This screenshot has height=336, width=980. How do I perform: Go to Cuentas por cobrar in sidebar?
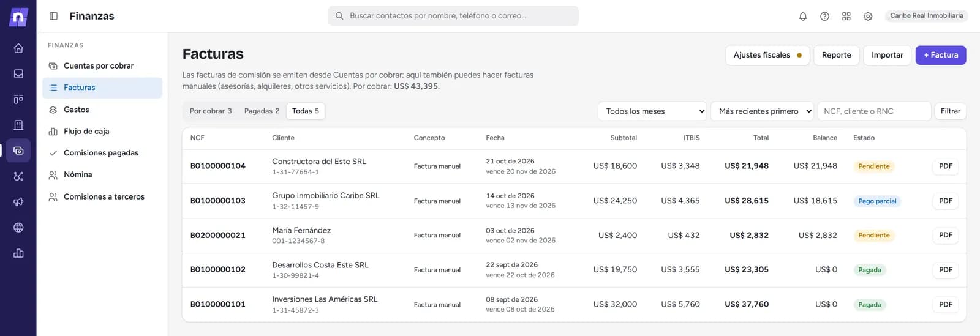[102, 66]
